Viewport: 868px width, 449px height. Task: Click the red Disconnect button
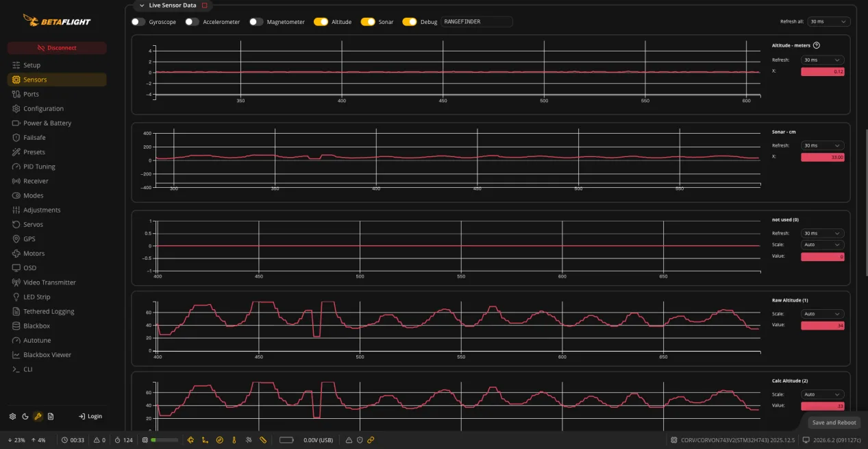point(57,48)
